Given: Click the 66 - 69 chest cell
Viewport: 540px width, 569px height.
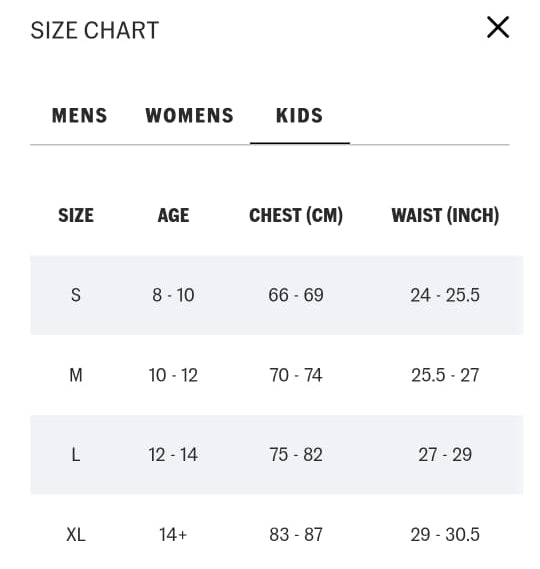Looking at the screenshot, I should click(296, 295).
